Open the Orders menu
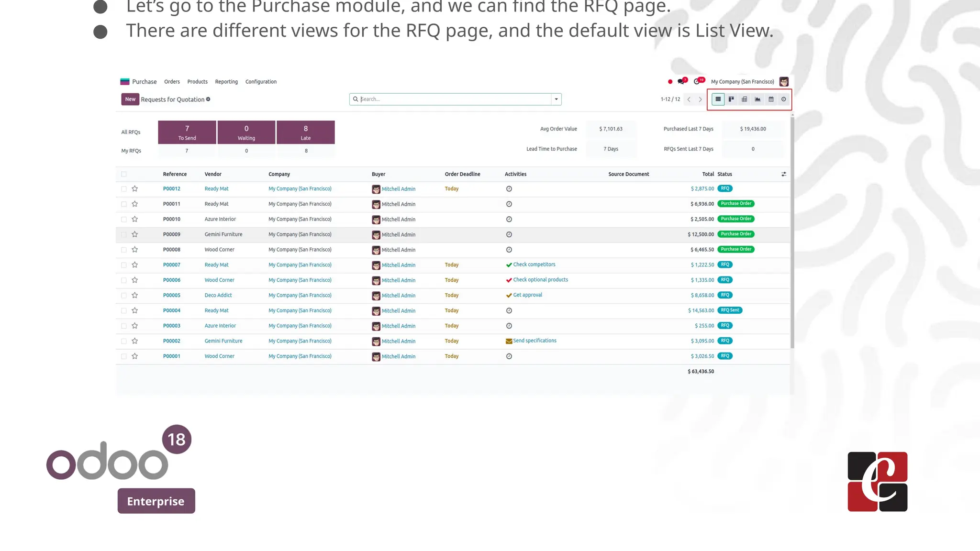The height and width of the screenshot is (551, 980). [x=172, y=82]
